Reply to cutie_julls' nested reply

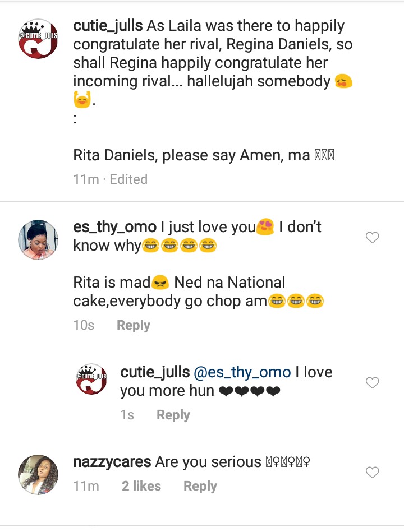(173, 415)
